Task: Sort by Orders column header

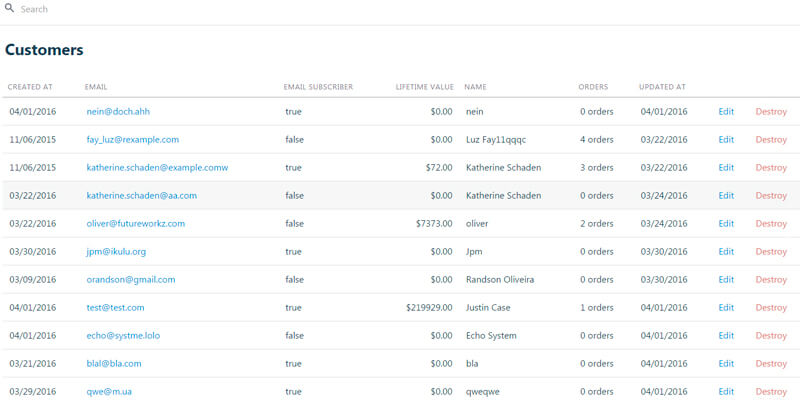Action: click(593, 87)
